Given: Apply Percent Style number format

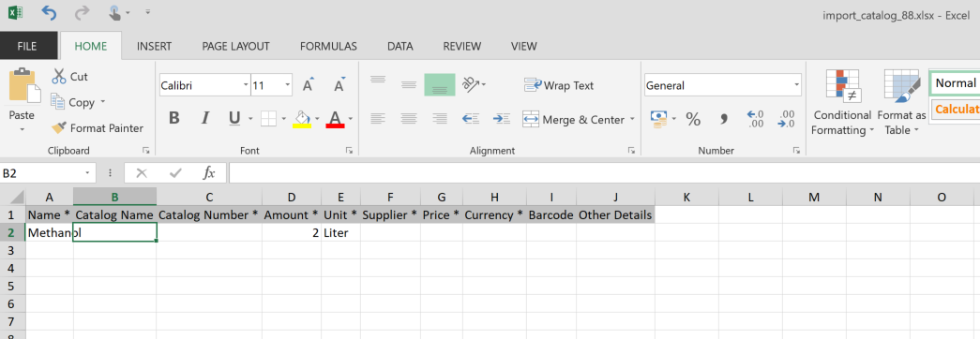Looking at the screenshot, I should [693, 119].
